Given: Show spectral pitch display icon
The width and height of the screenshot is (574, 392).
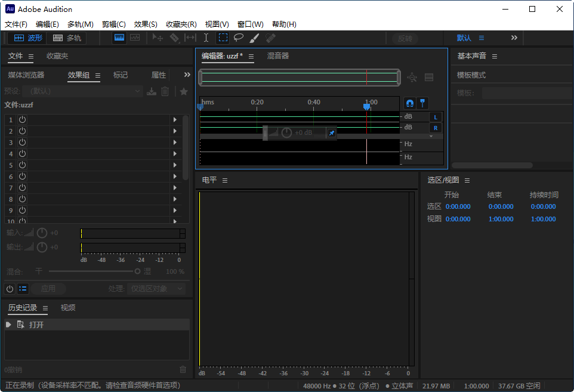Looking at the screenshot, I should pos(135,38).
